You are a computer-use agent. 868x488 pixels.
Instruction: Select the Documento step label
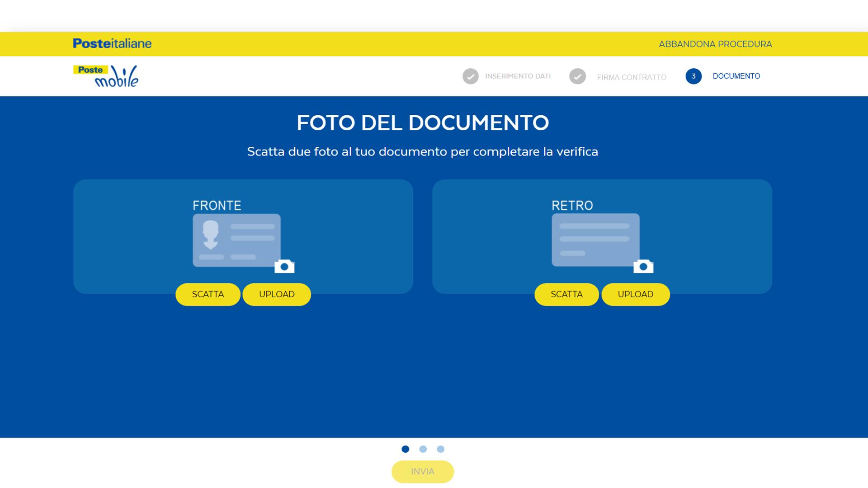pos(736,76)
